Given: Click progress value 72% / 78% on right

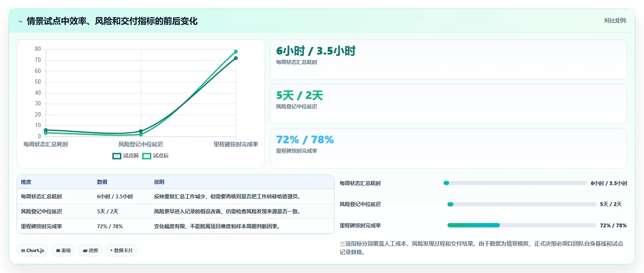Looking at the screenshot, I should click(613, 225).
